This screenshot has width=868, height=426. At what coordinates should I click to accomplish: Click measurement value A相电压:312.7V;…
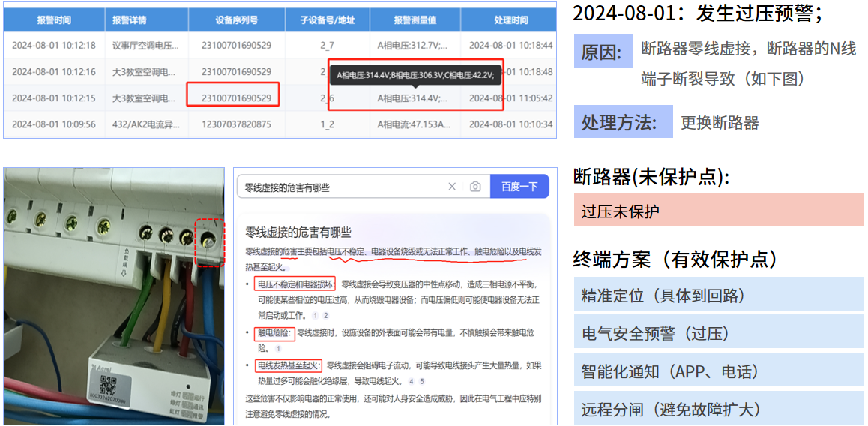(413, 46)
